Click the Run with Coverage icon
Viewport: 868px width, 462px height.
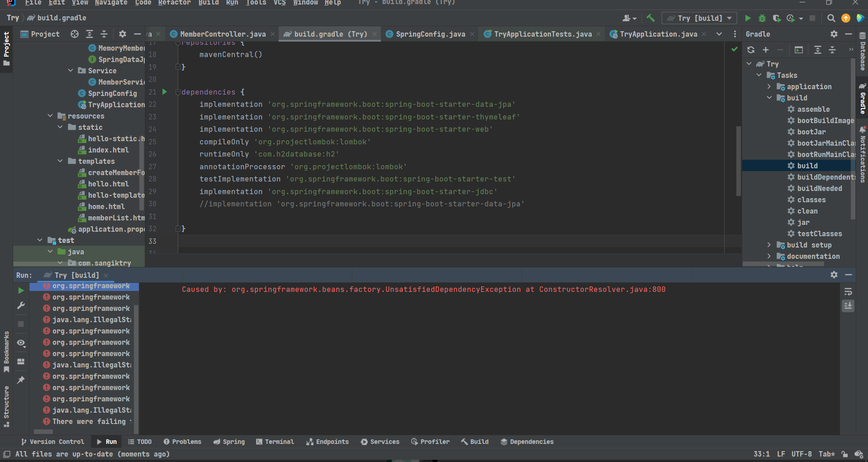(x=777, y=18)
